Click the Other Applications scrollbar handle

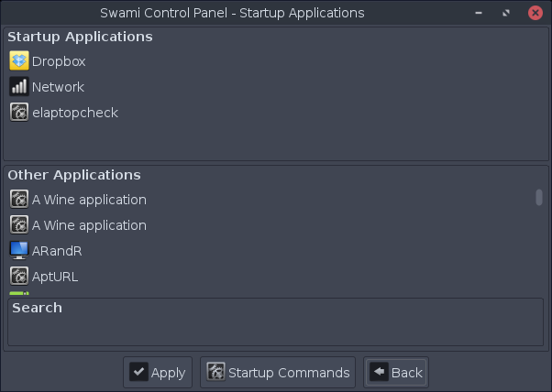click(539, 197)
